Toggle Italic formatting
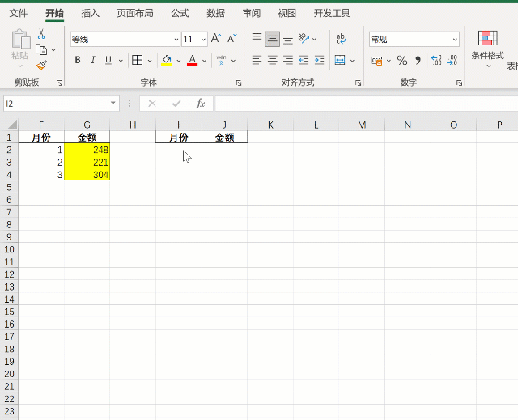Viewport: 518px width, 420px height. 93,60
